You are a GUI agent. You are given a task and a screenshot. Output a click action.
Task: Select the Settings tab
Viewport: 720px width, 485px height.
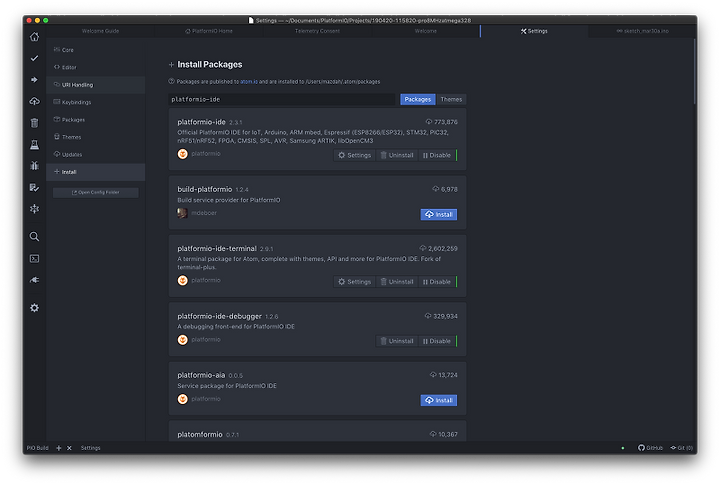pyautogui.click(x=534, y=31)
